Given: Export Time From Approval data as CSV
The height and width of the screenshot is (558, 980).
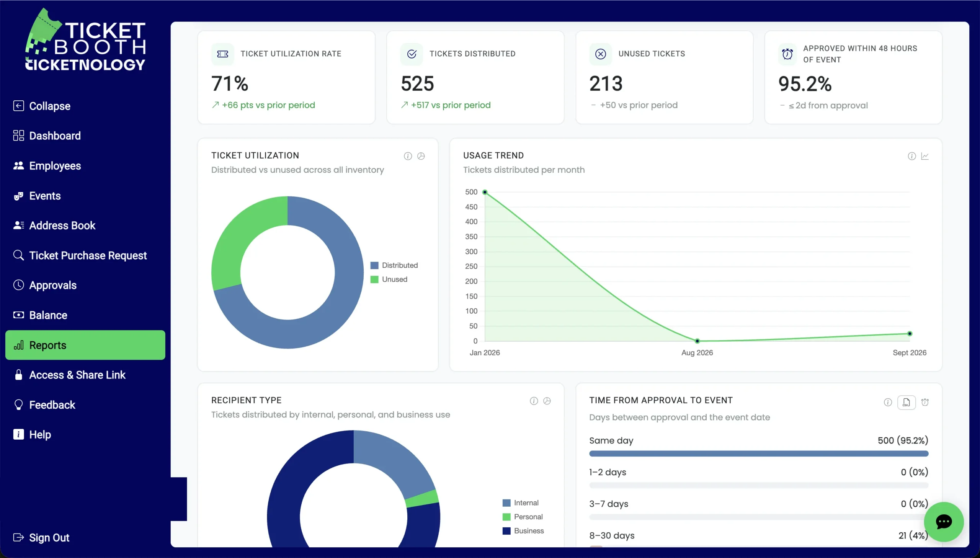Looking at the screenshot, I should coord(906,403).
